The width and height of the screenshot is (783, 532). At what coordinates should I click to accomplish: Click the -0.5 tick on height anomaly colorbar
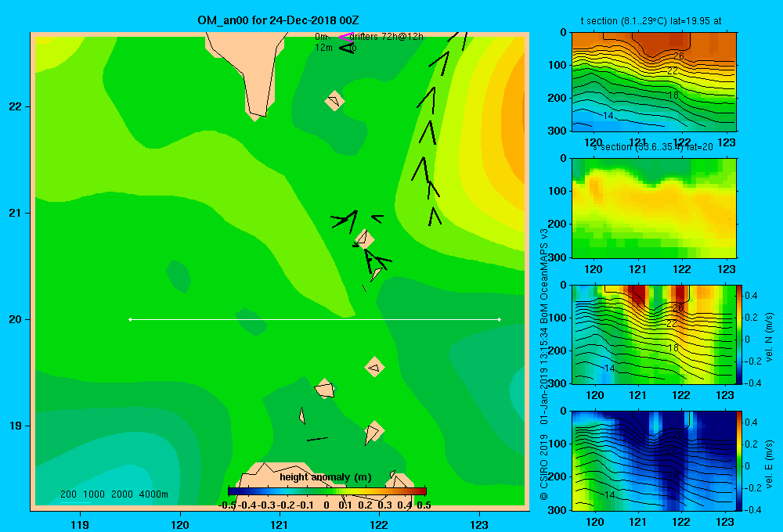[228, 505]
